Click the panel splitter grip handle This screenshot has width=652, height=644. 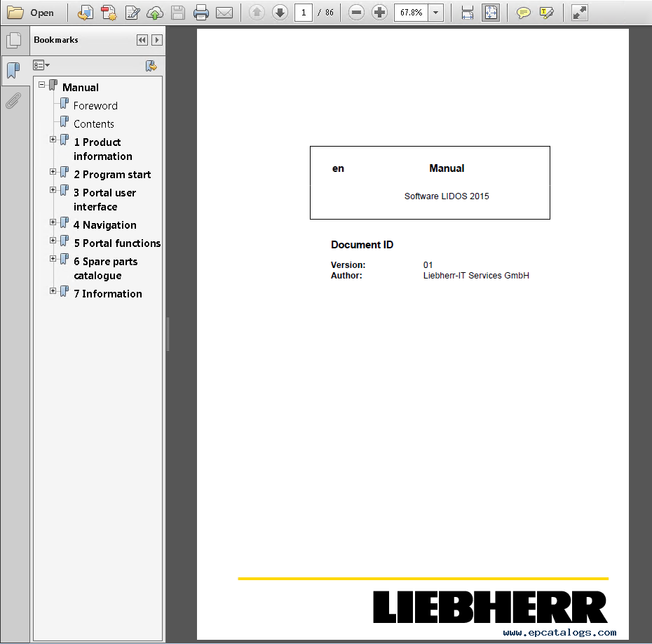pyautogui.click(x=168, y=334)
